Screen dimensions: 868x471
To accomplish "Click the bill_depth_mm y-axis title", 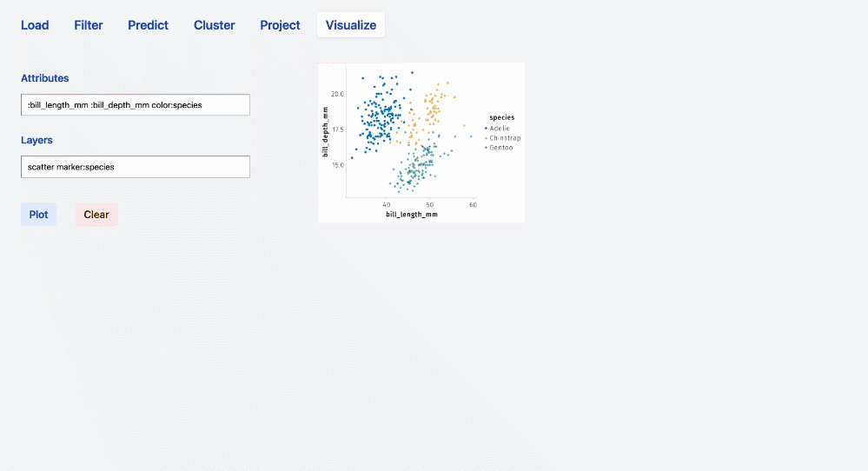I will (x=326, y=132).
